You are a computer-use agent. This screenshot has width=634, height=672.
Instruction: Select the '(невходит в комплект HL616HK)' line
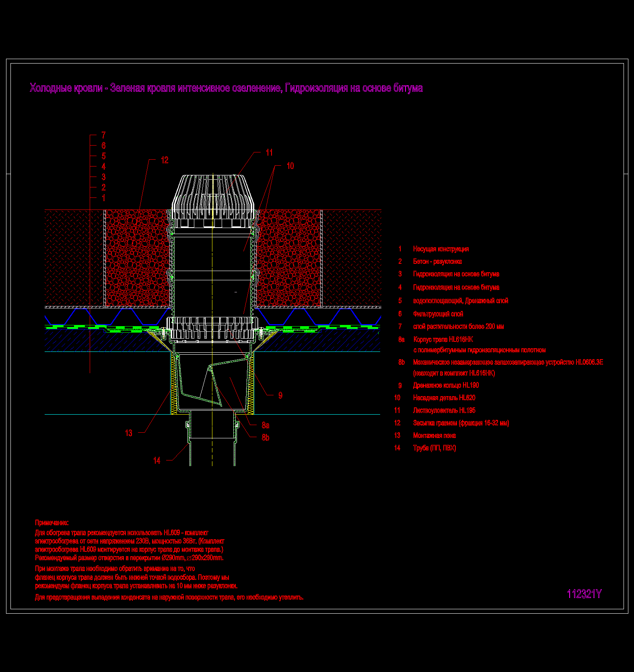tap(454, 373)
